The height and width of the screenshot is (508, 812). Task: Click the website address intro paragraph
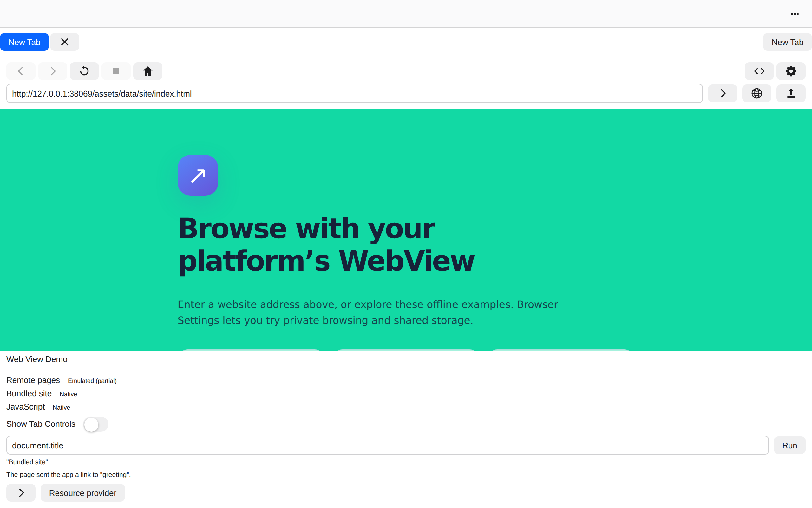(x=368, y=312)
